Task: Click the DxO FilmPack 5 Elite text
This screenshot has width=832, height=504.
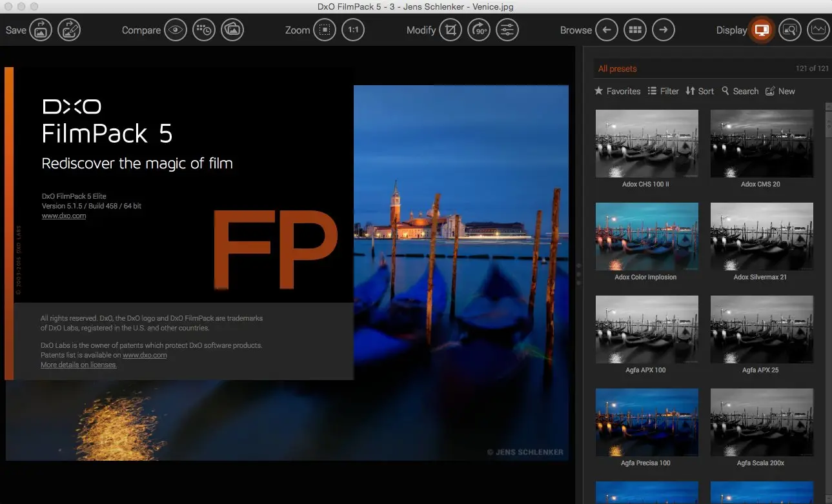Action: pyautogui.click(x=74, y=196)
